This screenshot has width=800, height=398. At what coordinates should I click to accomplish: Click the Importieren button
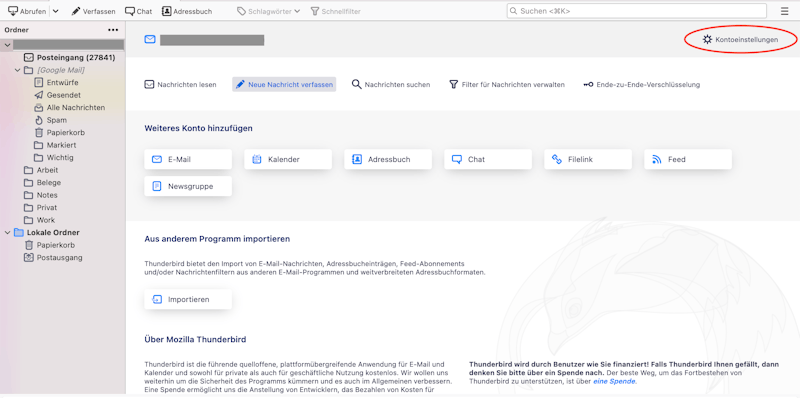pyautogui.click(x=188, y=300)
